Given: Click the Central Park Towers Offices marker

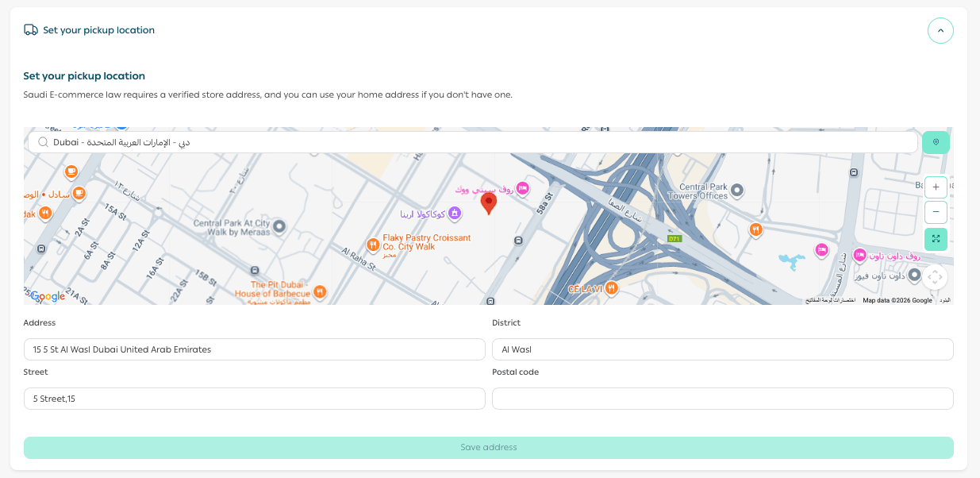Looking at the screenshot, I should (737, 190).
